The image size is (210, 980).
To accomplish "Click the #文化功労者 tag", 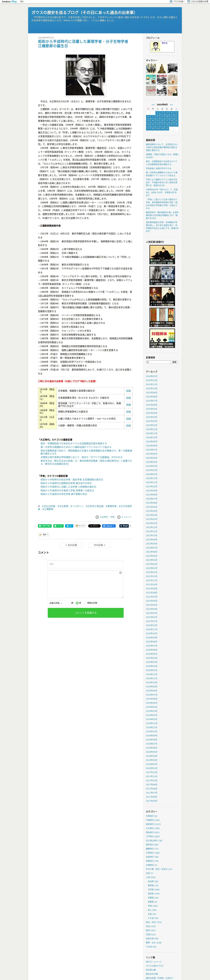I will [x=48, y=506].
